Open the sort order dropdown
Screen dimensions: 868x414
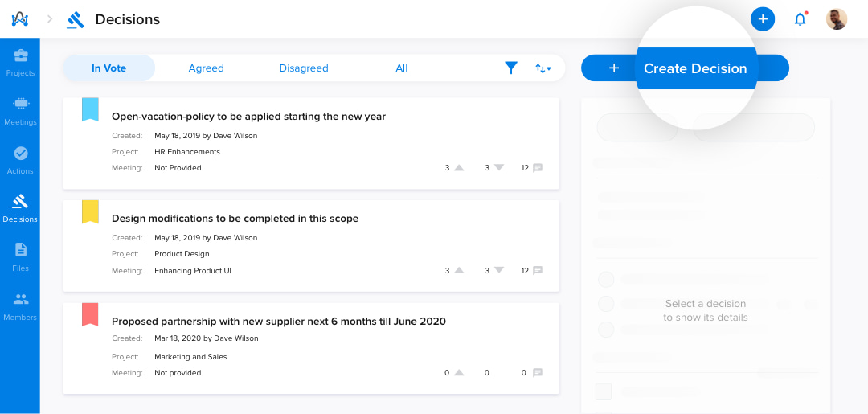tap(543, 68)
